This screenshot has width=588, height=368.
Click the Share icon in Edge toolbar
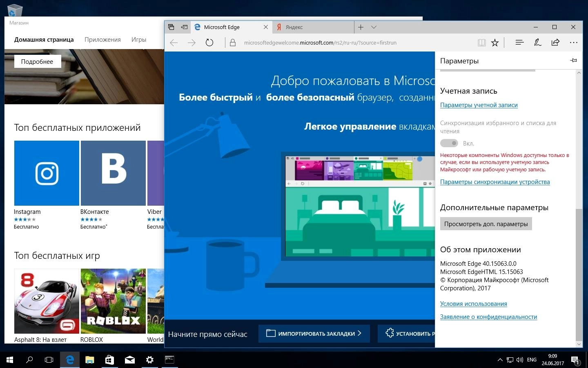pyautogui.click(x=555, y=43)
